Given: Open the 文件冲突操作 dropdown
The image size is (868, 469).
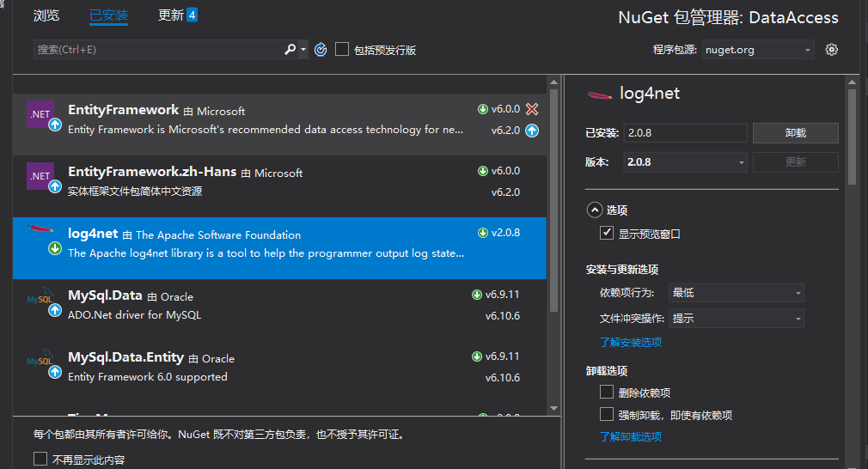Looking at the screenshot, I should click(x=737, y=319).
